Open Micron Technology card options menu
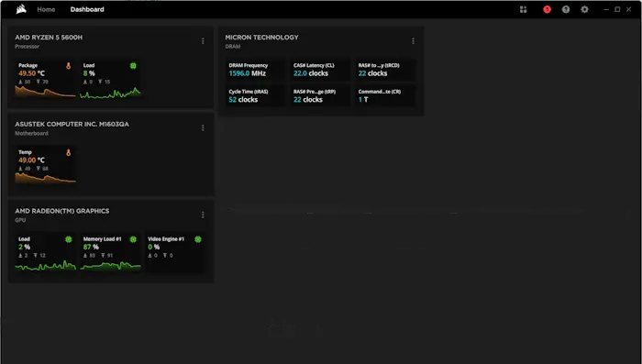The height and width of the screenshot is (364, 642). (413, 41)
